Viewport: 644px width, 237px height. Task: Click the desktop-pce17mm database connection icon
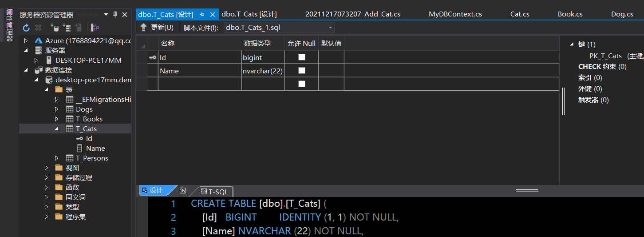point(49,80)
